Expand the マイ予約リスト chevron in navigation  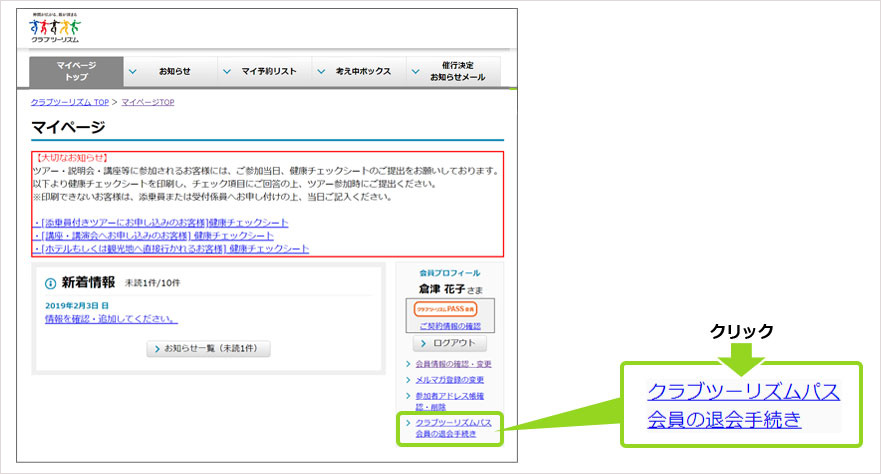click(x=226, y=71)
